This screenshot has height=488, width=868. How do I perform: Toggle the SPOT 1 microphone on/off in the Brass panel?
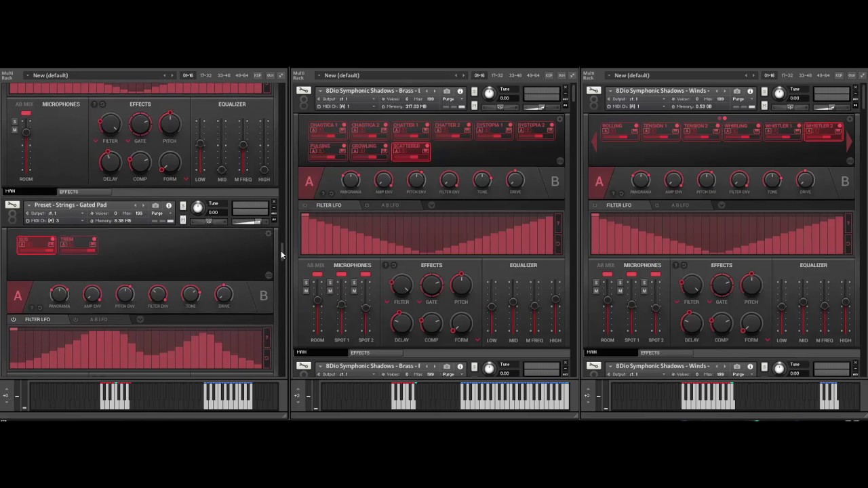coord(341,274)
